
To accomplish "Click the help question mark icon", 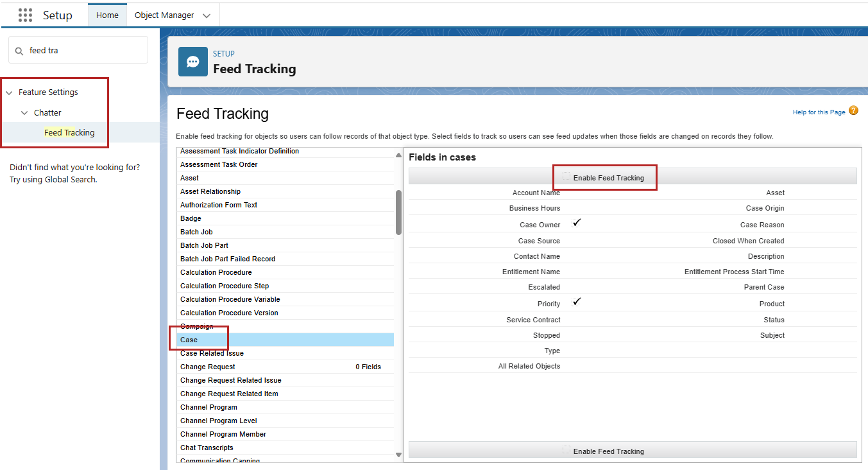I will point(853,110).
